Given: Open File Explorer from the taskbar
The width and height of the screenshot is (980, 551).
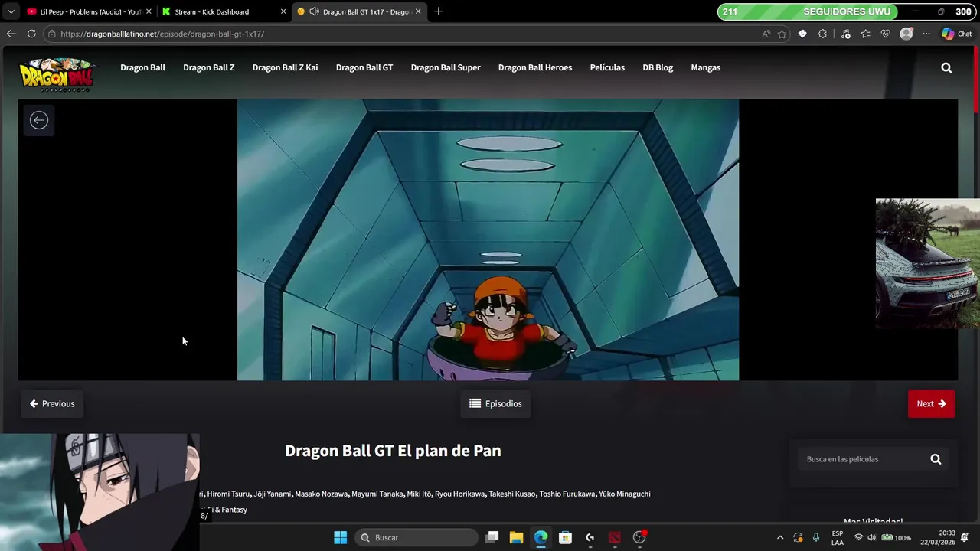Looking at the screenshot, I should pyautogui.click(x=516, y=537).
